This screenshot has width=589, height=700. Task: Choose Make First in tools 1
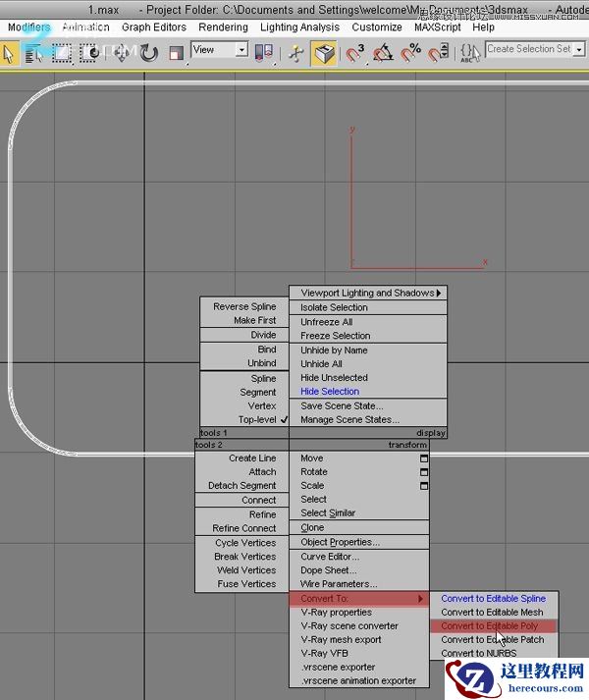[x=244, y=320]
